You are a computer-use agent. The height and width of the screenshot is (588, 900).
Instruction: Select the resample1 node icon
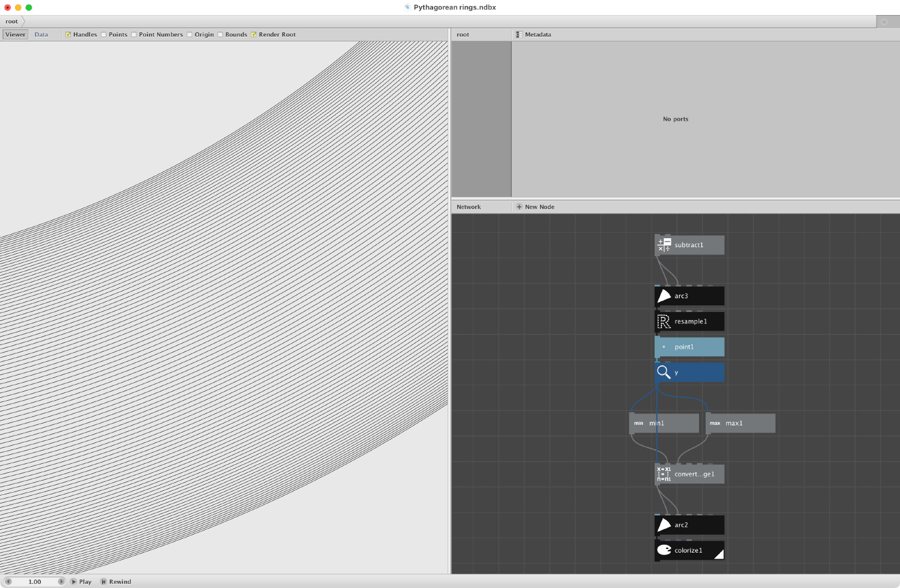(664, 322)
